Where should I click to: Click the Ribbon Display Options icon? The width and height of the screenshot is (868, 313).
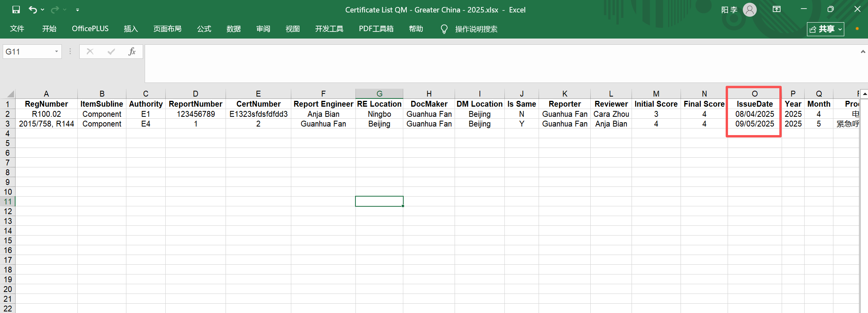click(x=777, y=9)
